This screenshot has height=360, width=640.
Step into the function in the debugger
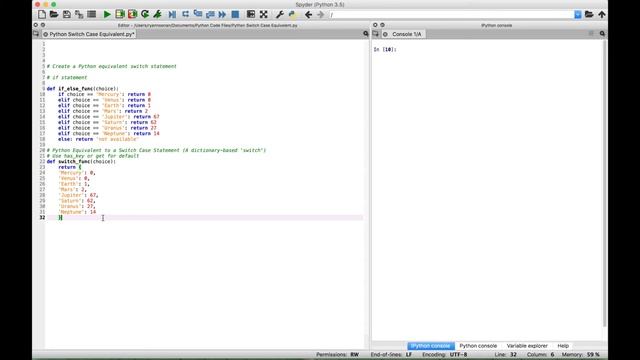click(x=198, y=15)
